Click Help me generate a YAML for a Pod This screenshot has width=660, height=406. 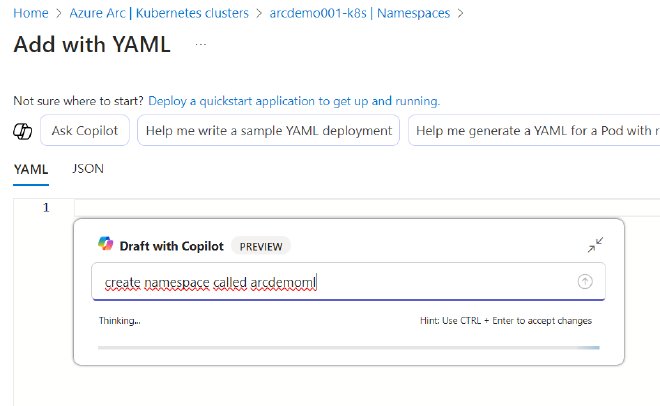(534, 130)
